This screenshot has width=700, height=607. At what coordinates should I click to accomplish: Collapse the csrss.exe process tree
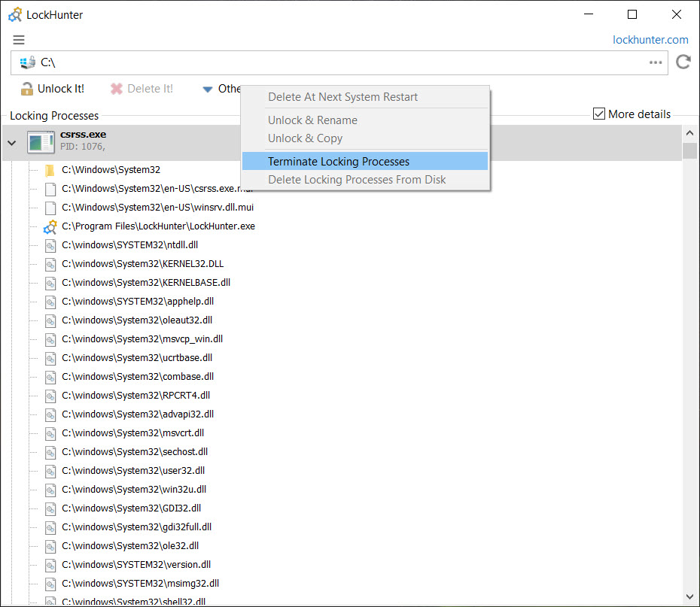click(x=12, y=143)
